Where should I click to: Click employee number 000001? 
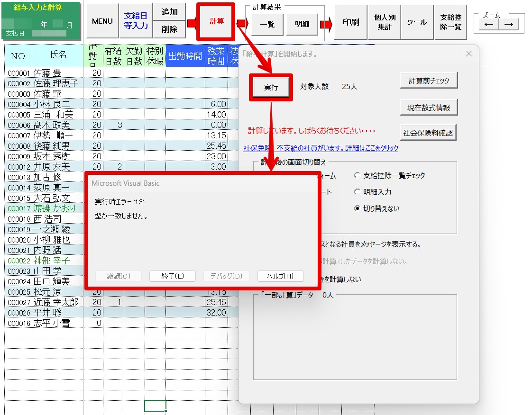pyautogui.click(x=18, y=73)
